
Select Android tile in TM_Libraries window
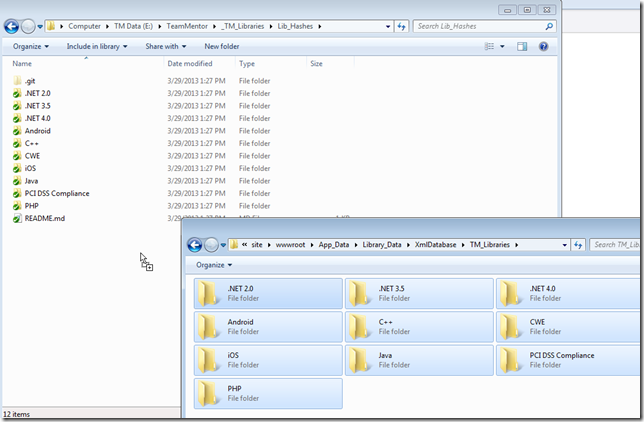[268, 327]
